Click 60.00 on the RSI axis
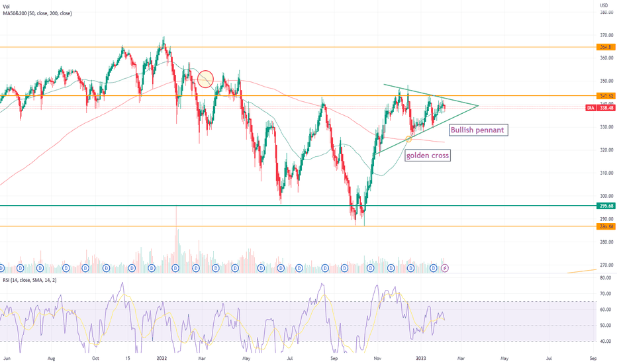 (x=605, y=310)
